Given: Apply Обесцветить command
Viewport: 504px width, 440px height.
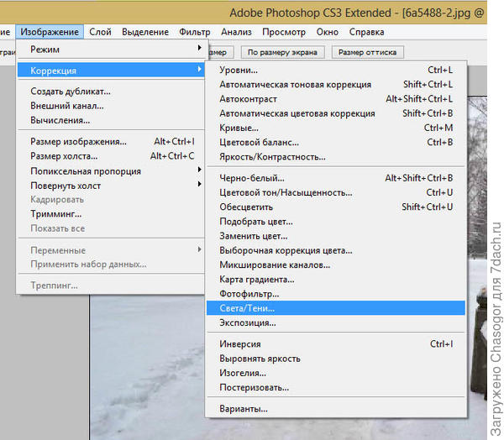Looking at the screenshot, I should [247, 207].
